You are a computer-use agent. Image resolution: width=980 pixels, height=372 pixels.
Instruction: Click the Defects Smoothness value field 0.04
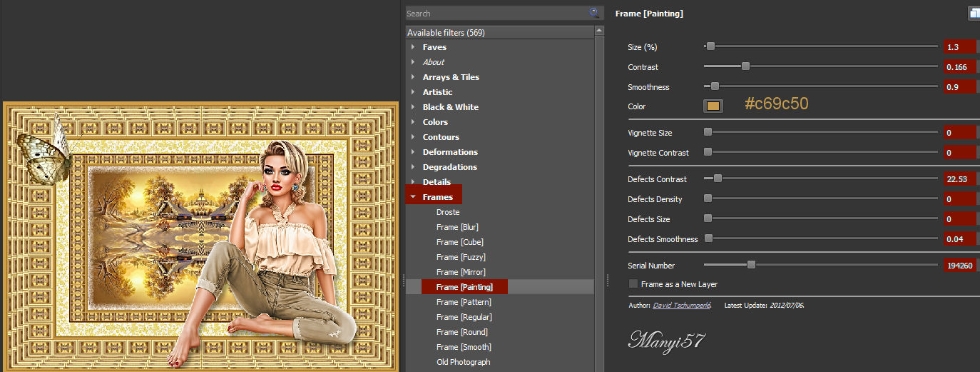(x=959, y=239)
